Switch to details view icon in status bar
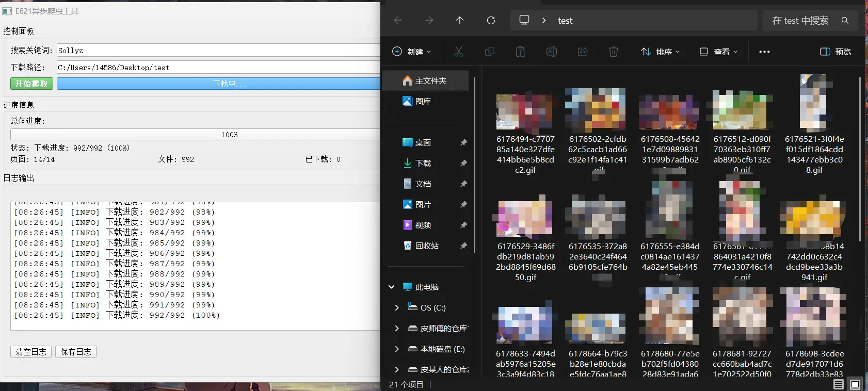Viewport: 868px width, 391px height. 839,384
